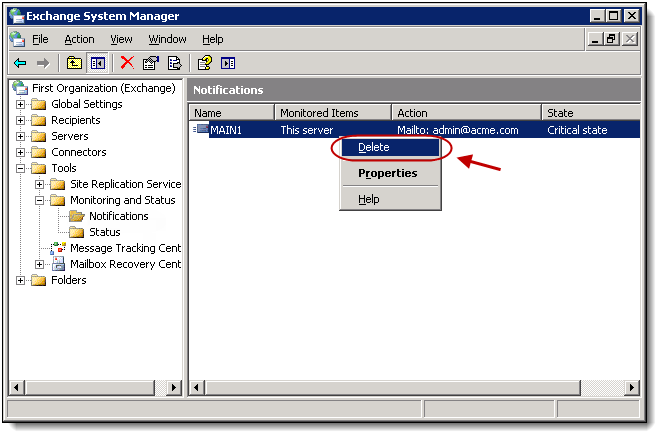Click the 'Mailto: admin@acme.com' cell

tap(457, 130)
